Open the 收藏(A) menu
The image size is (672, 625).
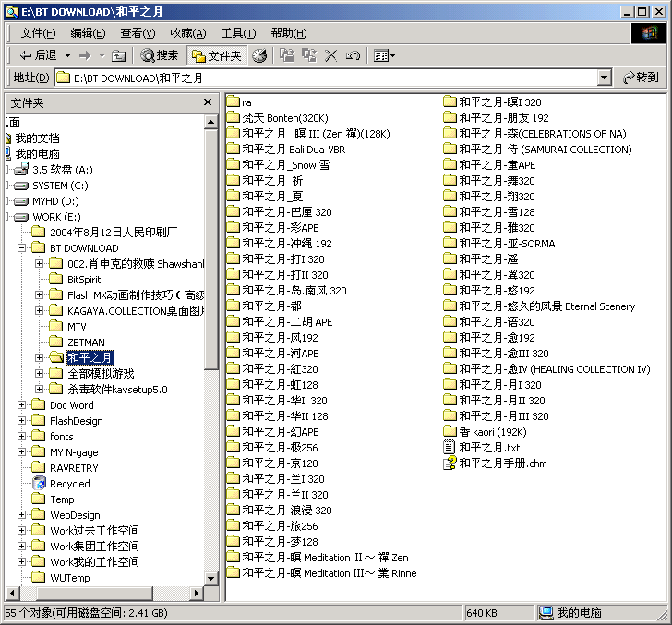click(187, 33)
